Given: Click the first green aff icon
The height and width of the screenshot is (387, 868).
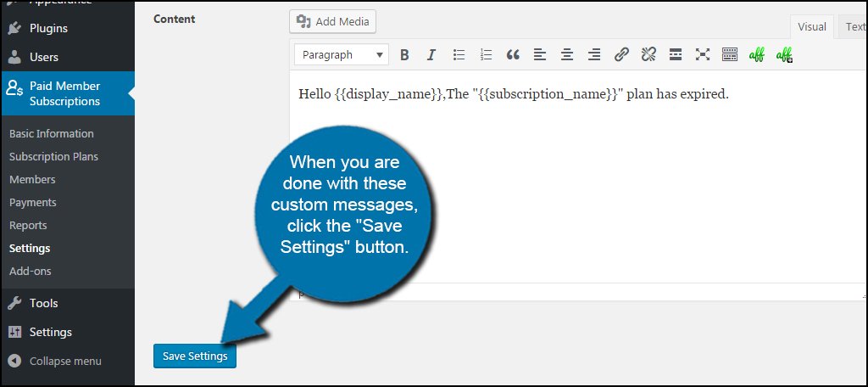Looking at the screenshot, I should click(x=757, y=55).
